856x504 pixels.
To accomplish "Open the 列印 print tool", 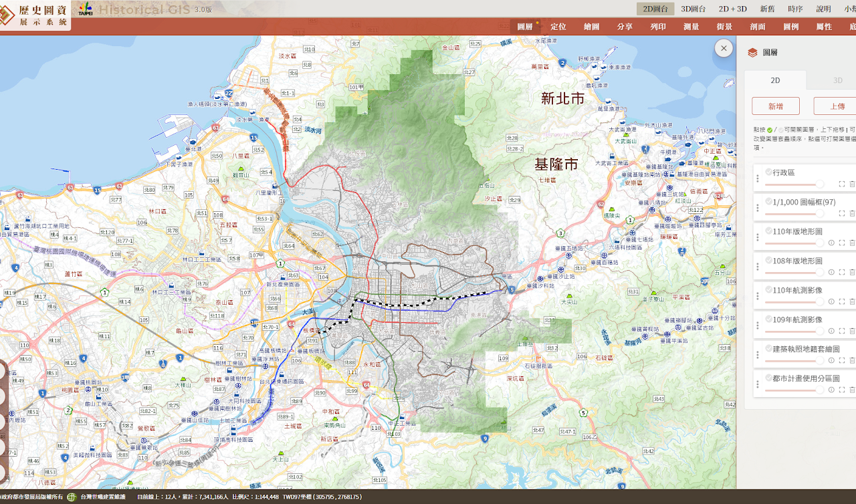I will click(658, 27).
